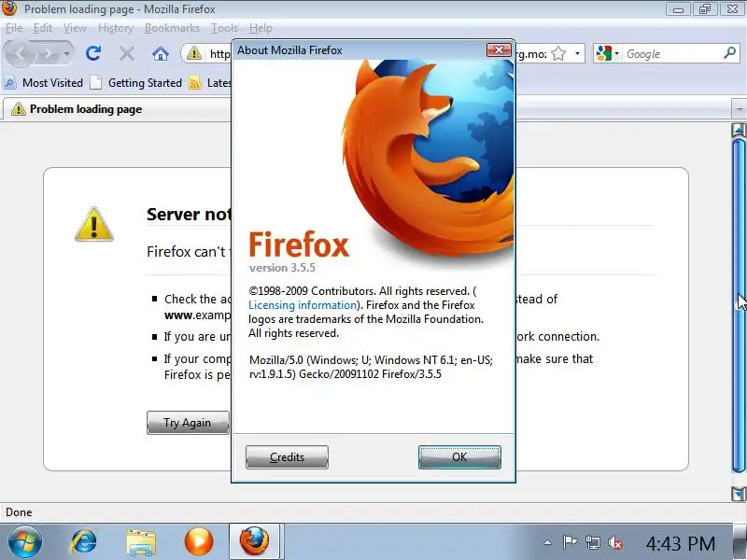Viewport: 747px width, 560px height.
Task: Open the list all tabs dropdown
Action: (739, 109)
